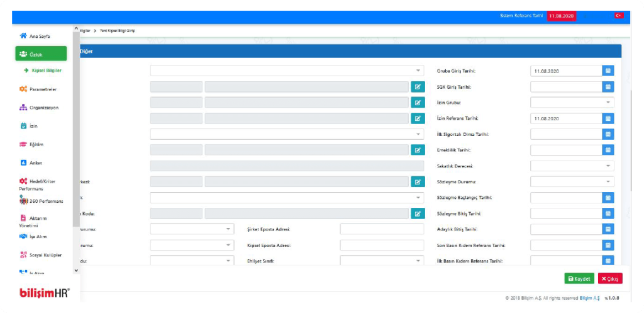
Task: Open calendar for Emeklilik Tarihi
Action: [x=608, y=150]
